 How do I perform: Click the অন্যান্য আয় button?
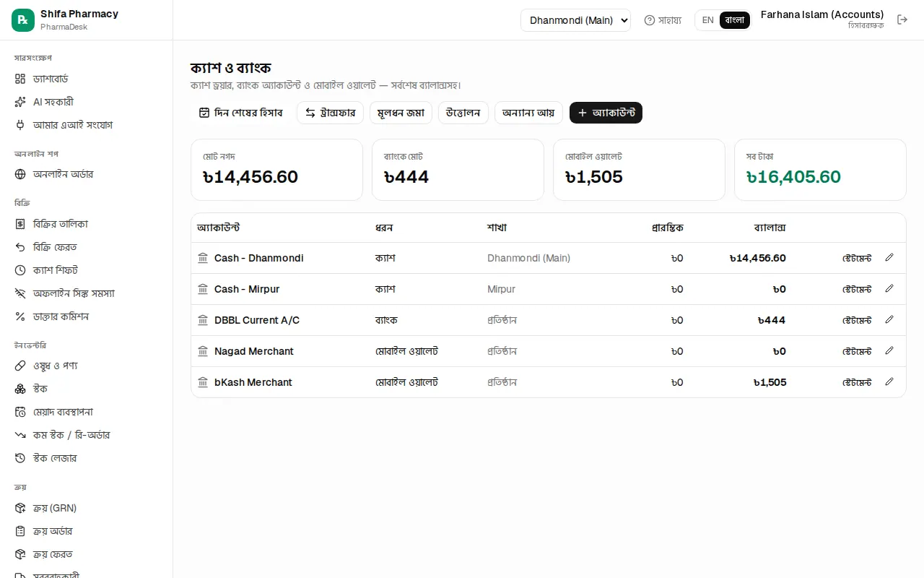point(528,113)
